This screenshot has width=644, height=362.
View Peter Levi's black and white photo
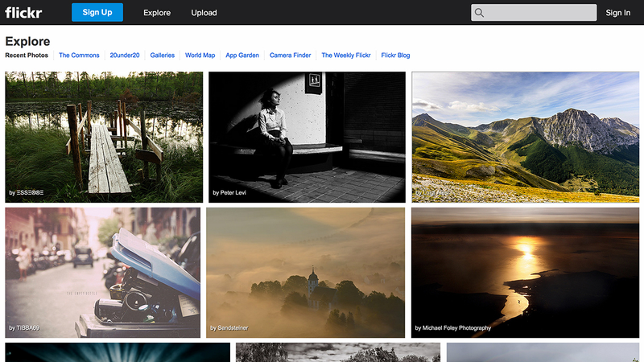point(307,137)
